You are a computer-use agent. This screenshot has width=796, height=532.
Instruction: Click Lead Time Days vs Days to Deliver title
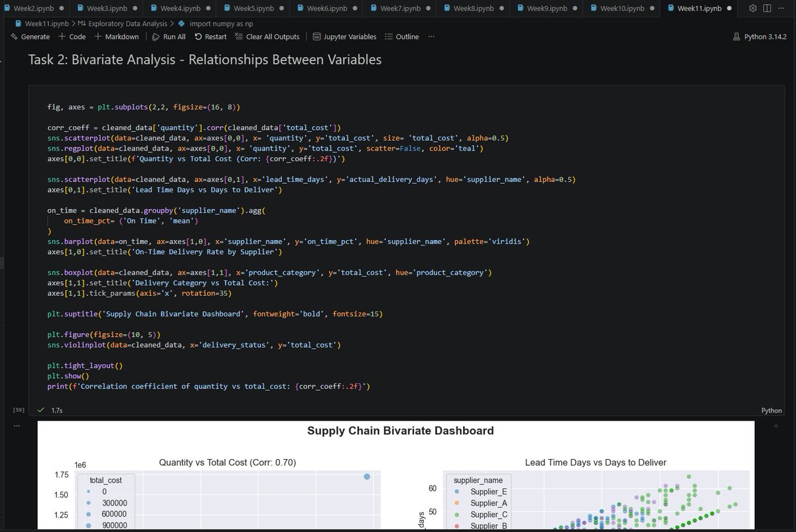[595, 462]
